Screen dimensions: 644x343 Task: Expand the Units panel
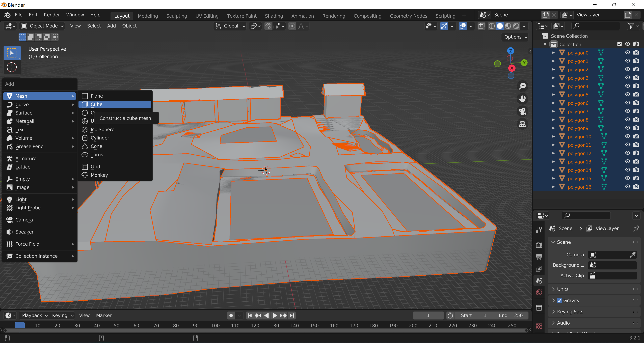pyautogui.click(x=563, y=289)
